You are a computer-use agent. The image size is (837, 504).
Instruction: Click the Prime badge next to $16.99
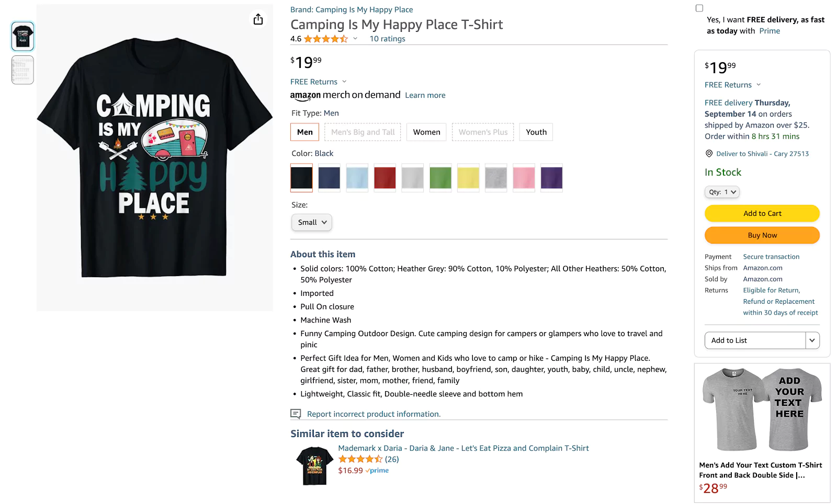click(377, 471)
